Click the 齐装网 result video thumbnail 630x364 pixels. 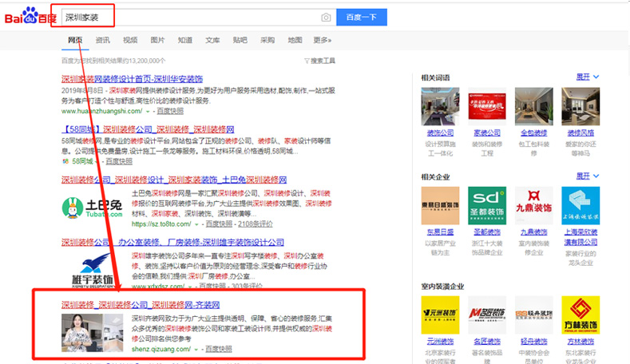[x=93, y=333]
